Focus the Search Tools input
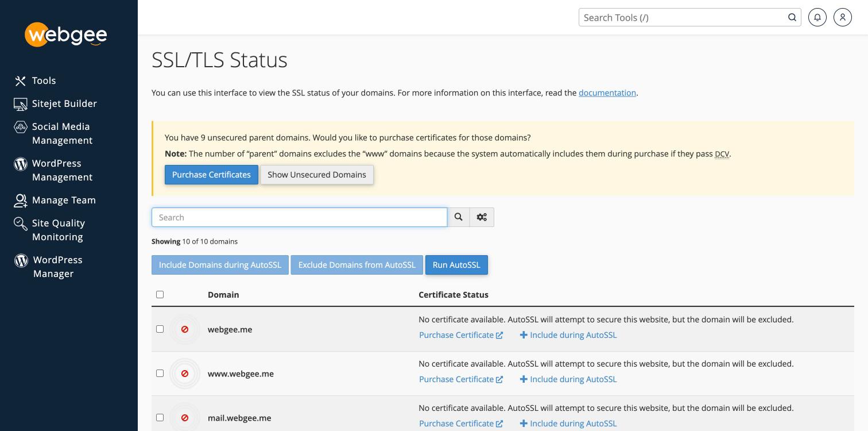The width and height of the screenshot is (868, 431). (683, 17)
